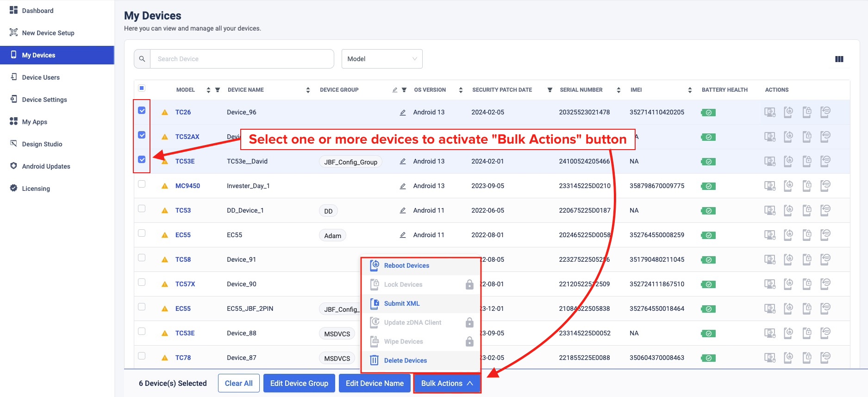Image resolution: width=868 pixels, height=397 pixels.
Task: Click the first action icon in TC26 row
Action: click(769, 113)
